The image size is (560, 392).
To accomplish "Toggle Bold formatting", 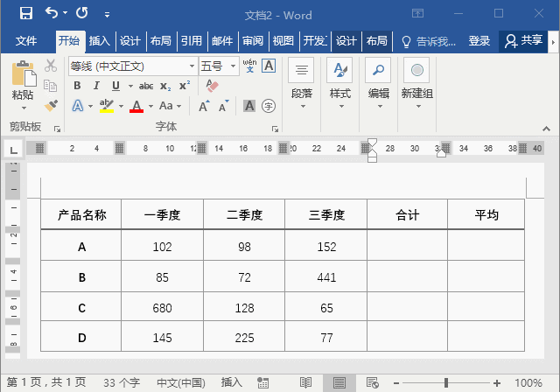I will (x=77, y=86).
